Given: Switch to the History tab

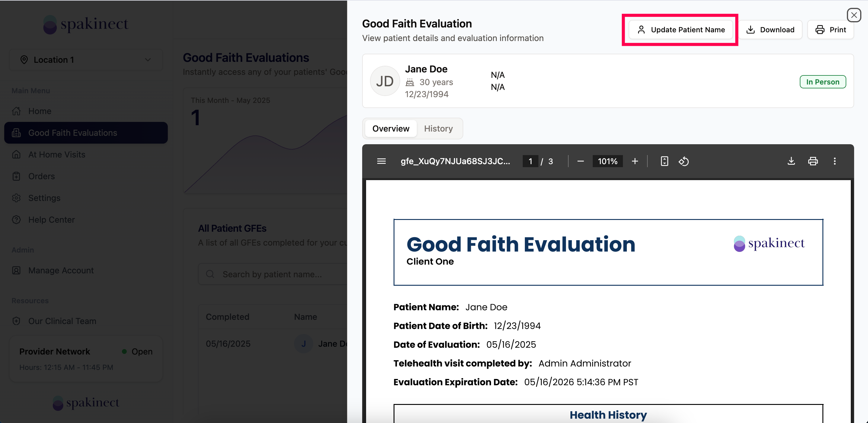Looking at the screenshot, I should coord(438,128).
